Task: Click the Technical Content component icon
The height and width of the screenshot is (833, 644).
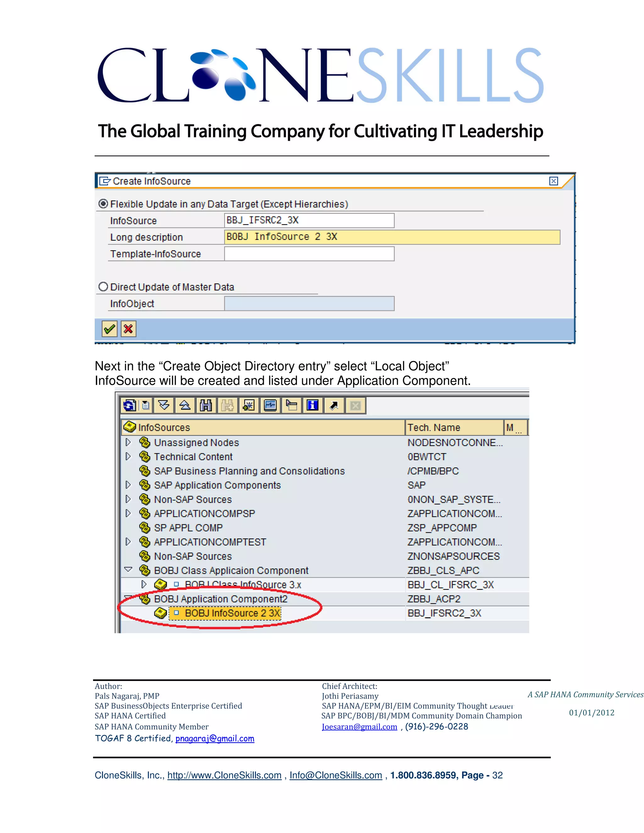Action: 145,456
